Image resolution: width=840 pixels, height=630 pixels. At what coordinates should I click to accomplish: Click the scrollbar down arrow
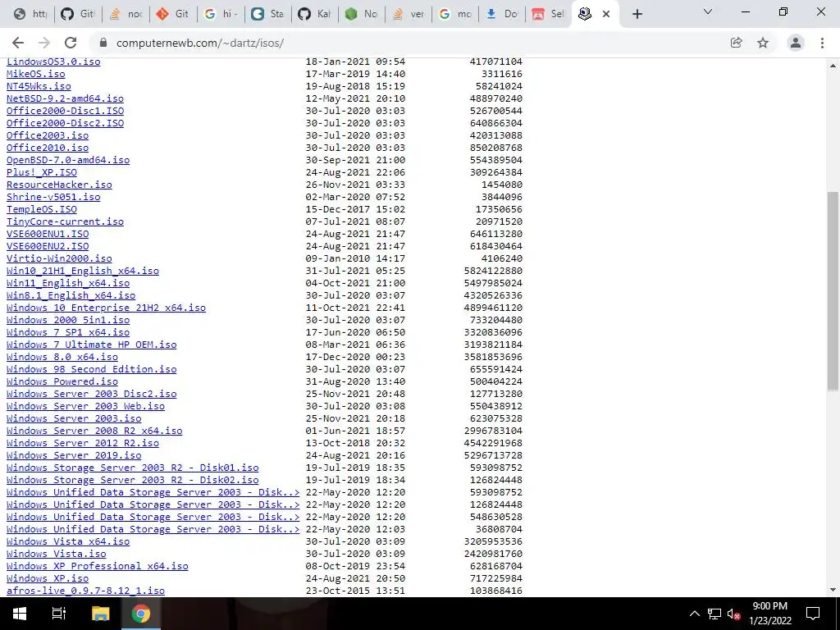833,590
